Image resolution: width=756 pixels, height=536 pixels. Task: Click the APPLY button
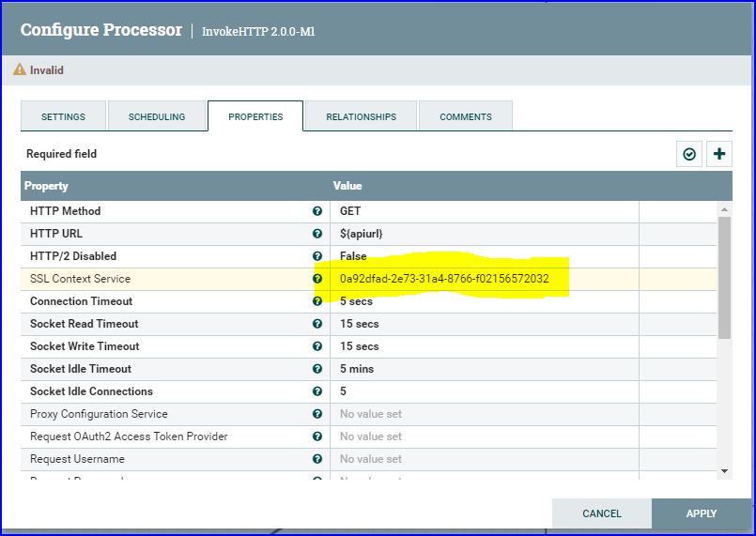coord(702,513)
